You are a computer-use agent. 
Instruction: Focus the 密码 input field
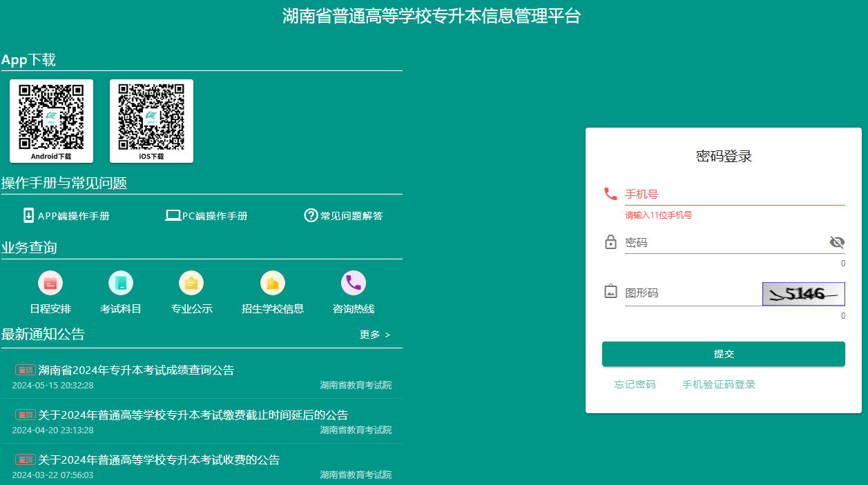click(x=725, y=243)
